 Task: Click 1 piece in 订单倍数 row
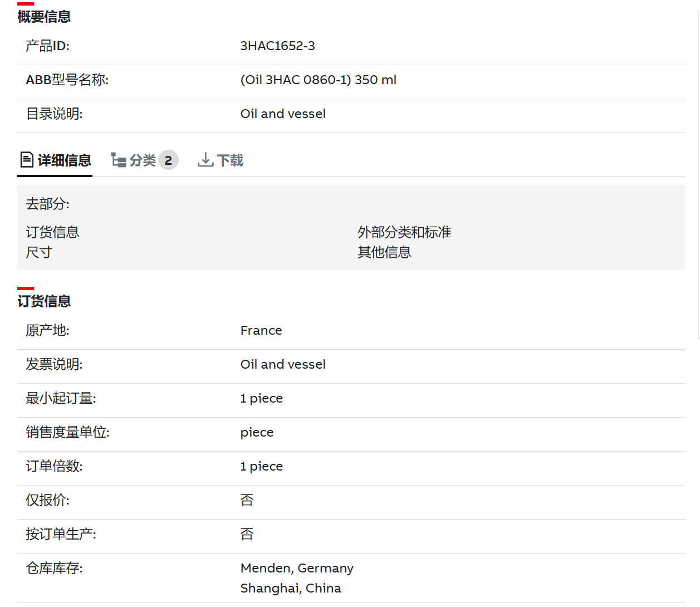point(262,466)
